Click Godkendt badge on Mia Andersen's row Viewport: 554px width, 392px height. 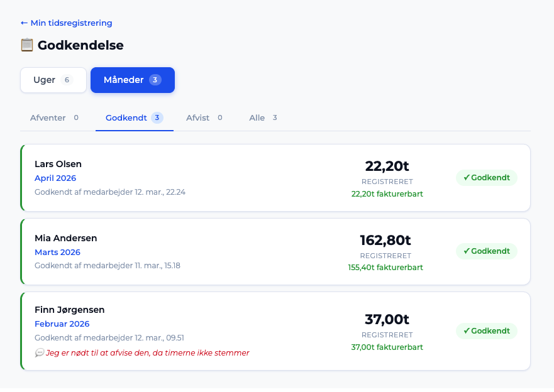click(486, 251)
